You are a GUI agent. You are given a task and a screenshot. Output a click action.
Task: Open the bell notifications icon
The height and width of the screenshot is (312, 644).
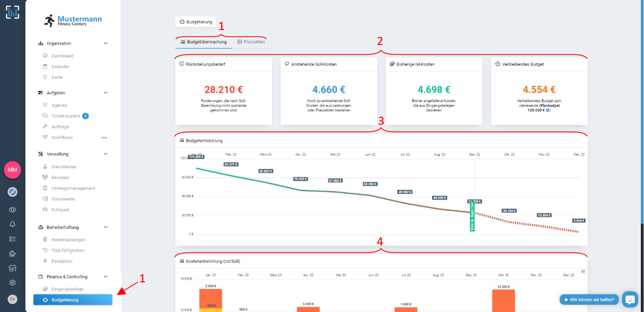point(13,224)
